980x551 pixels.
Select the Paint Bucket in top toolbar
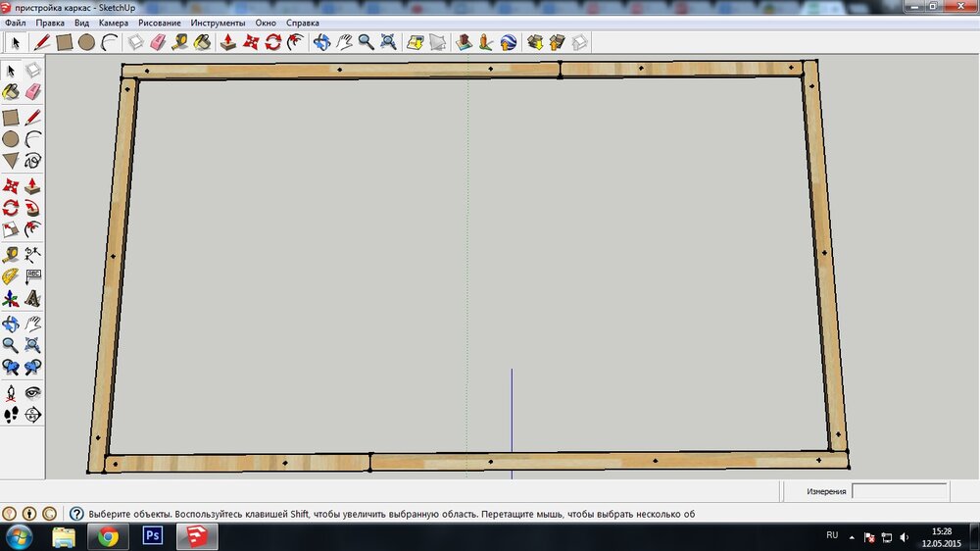[x=203, y=42]
